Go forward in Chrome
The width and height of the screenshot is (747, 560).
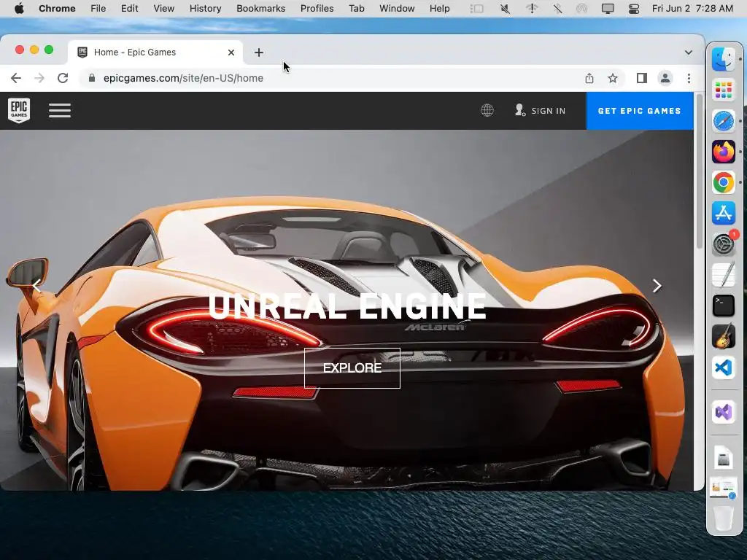(39, 78)
